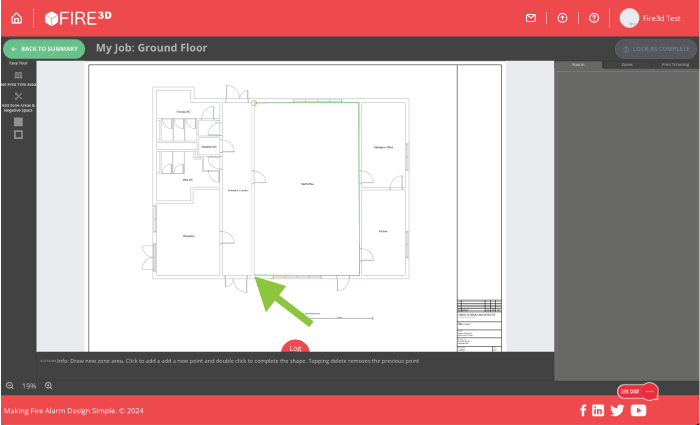This screenshot has width=700, height=425.
Task: Click the home icon in the header
Action: point(16,18)
